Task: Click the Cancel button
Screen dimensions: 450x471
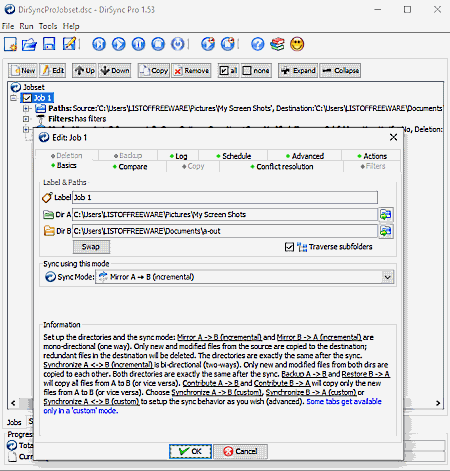Action: point(240,451)
